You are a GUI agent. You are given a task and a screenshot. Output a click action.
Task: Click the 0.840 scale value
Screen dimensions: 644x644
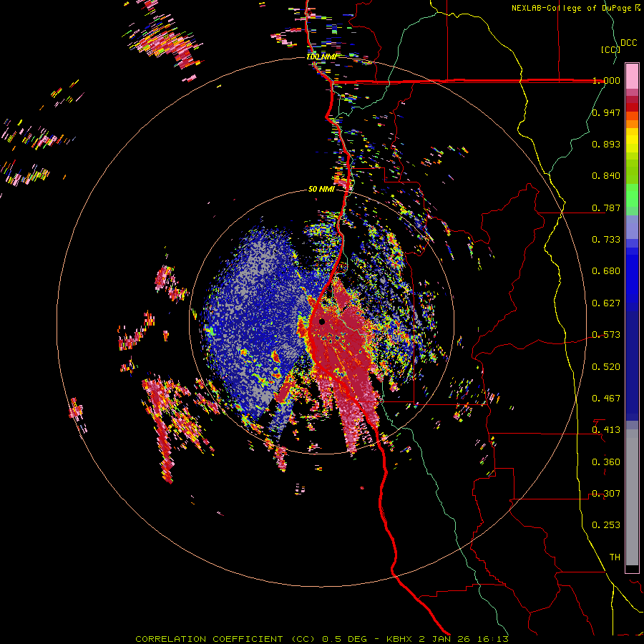click(x=606, y=176)
